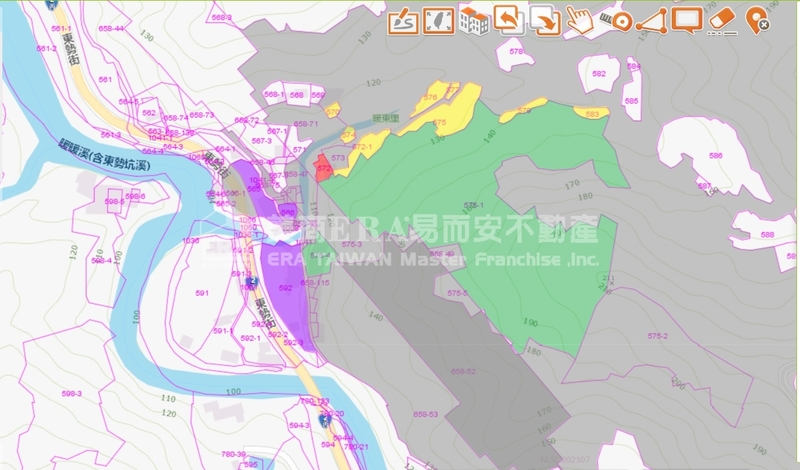The width and height of the screenshot is (800, 470).
Task: Toggle the buildings layer icon
Action: tap(473, 19)
